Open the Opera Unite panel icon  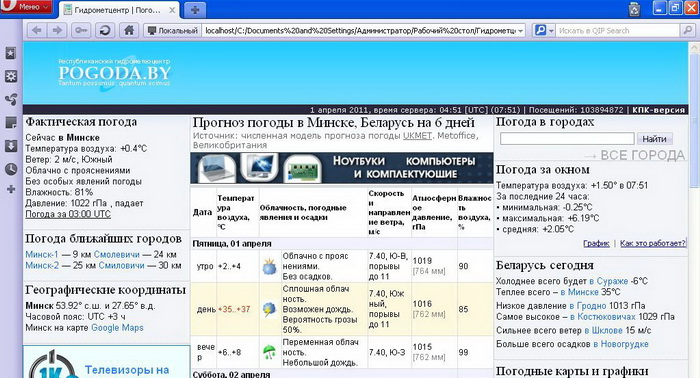(x=11, y=100)
